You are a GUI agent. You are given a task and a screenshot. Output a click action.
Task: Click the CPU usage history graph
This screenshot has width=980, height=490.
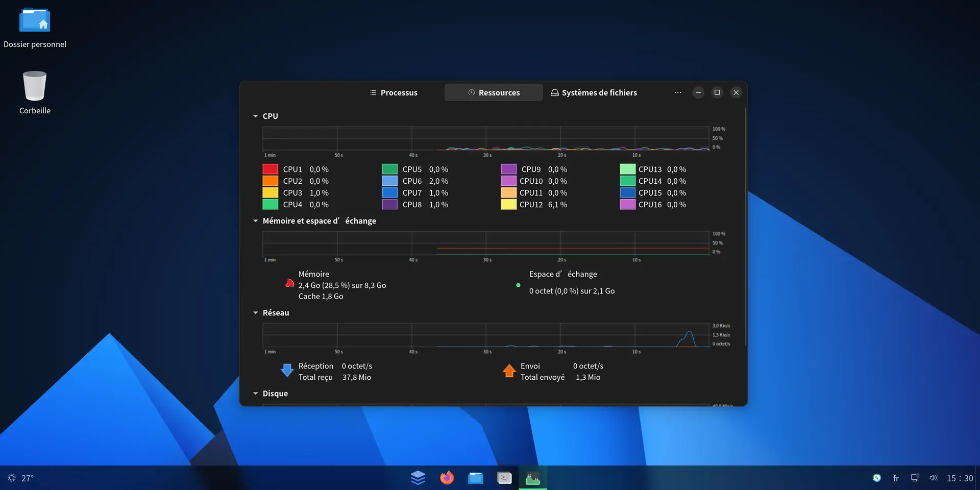(486, 138)
